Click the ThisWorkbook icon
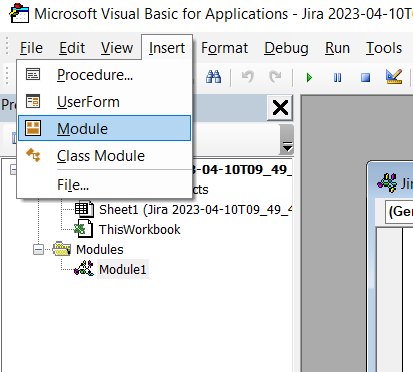The height and width of the screenshot is (372, 413). click(83, 229)
